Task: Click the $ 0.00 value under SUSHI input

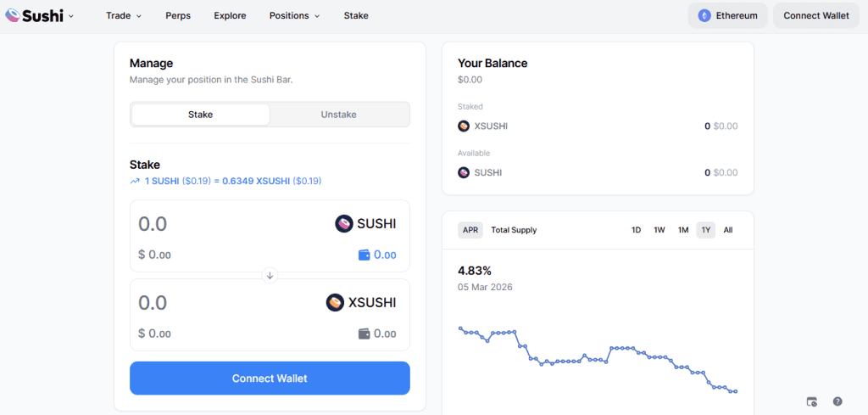Action: pos(154,255)
